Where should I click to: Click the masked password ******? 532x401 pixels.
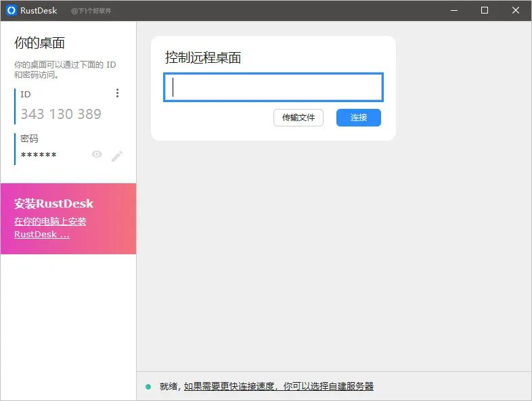pos(39,156)
